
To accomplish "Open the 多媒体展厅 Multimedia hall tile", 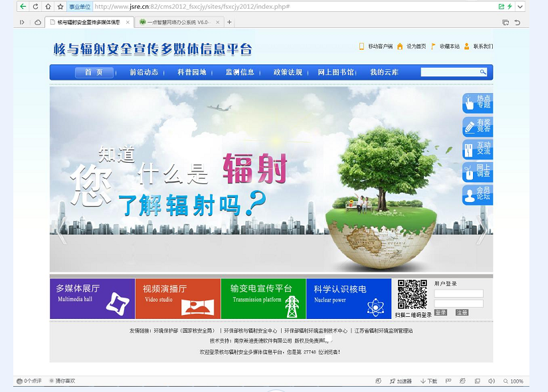I will tap(92, 298).
